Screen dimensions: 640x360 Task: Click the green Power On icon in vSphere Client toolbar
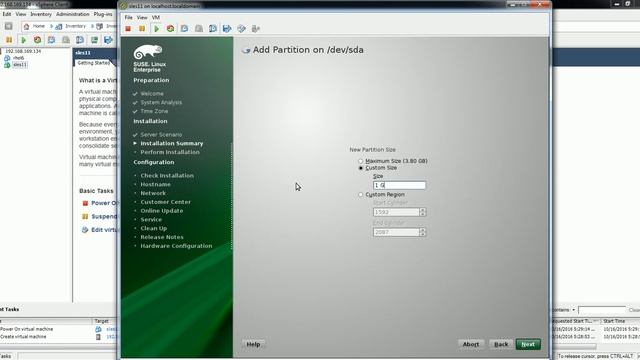(23, 40)
